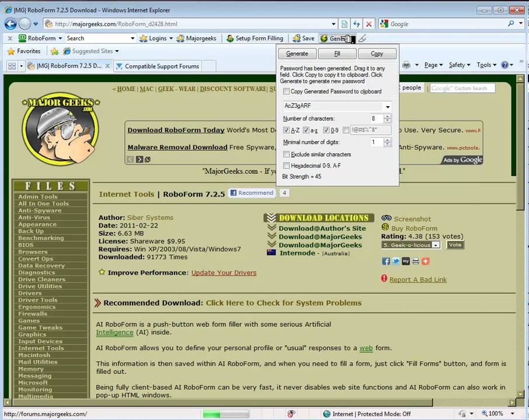This screenshot has width=529, height=420.
Task: Open the recent pages dropdown arrow
Action: (36, 24)
